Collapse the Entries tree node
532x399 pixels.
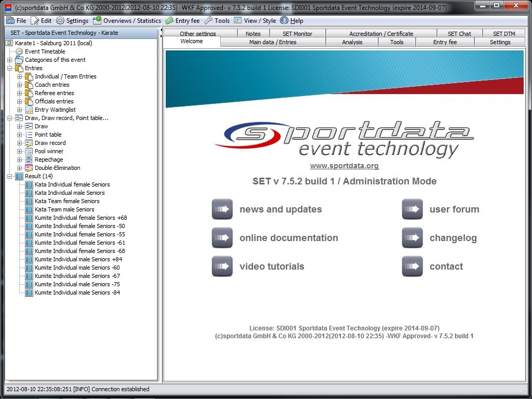pos(9,68)
